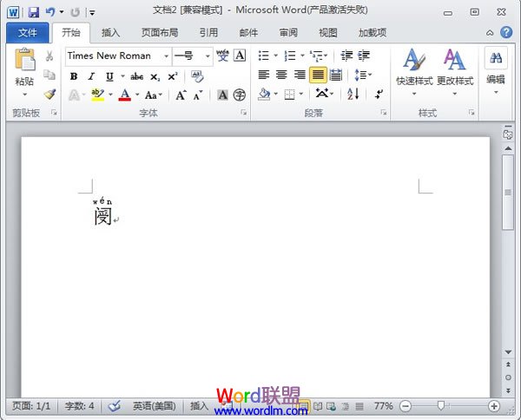Image resolution: width=521 pixels, height=420 pixels.
Task: Click the enclosed character (字) icon
Action: [240, 95]
